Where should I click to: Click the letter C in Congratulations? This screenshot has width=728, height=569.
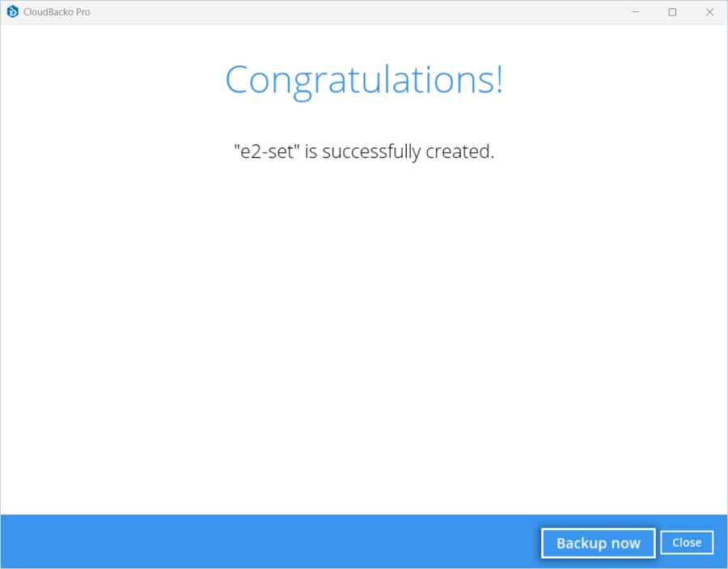point(240,80)
